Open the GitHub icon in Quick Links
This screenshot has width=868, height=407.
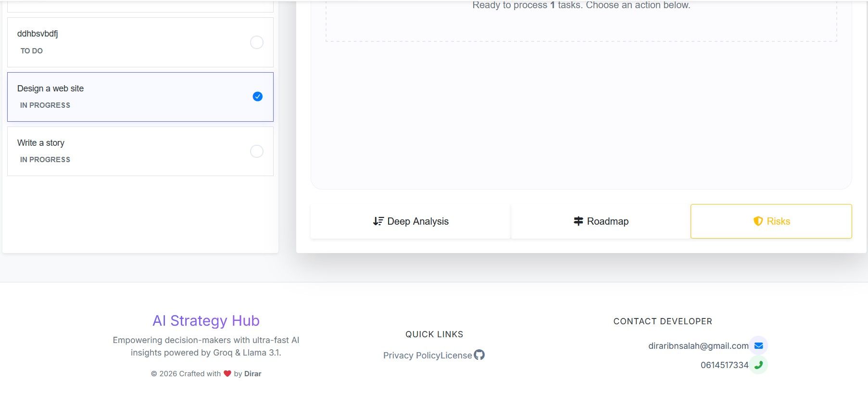[479, 355]
